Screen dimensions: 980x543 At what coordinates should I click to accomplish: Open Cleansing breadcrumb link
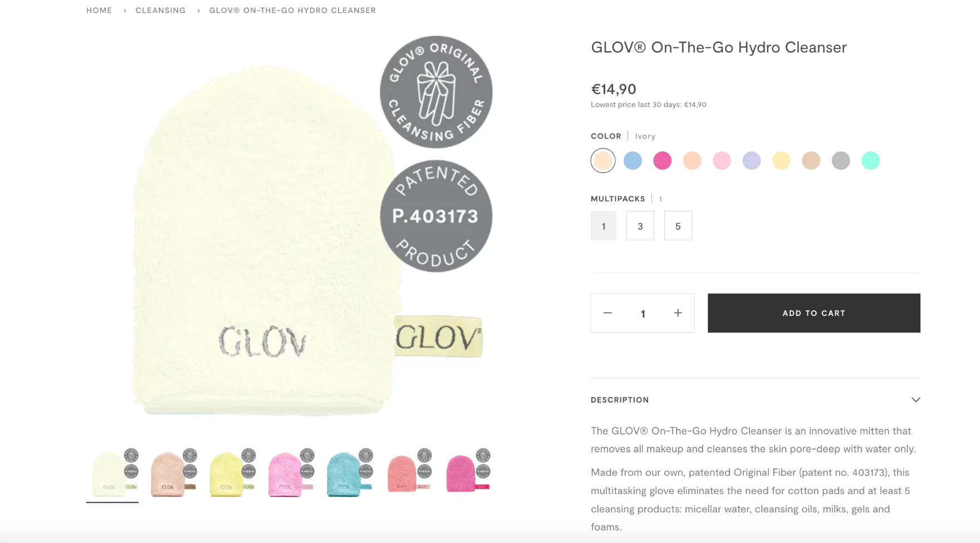[160, 10]
